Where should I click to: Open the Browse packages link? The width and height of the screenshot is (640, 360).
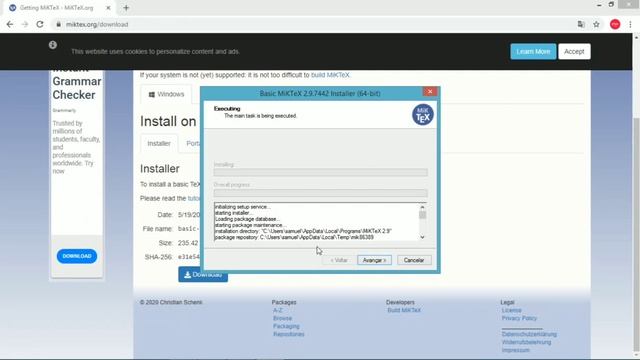282,318
